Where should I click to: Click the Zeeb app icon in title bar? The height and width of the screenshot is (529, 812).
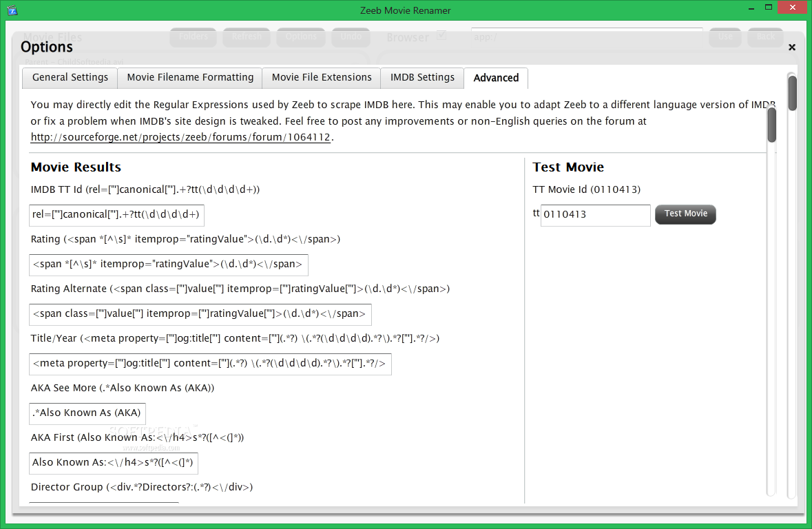pos(12,10)
